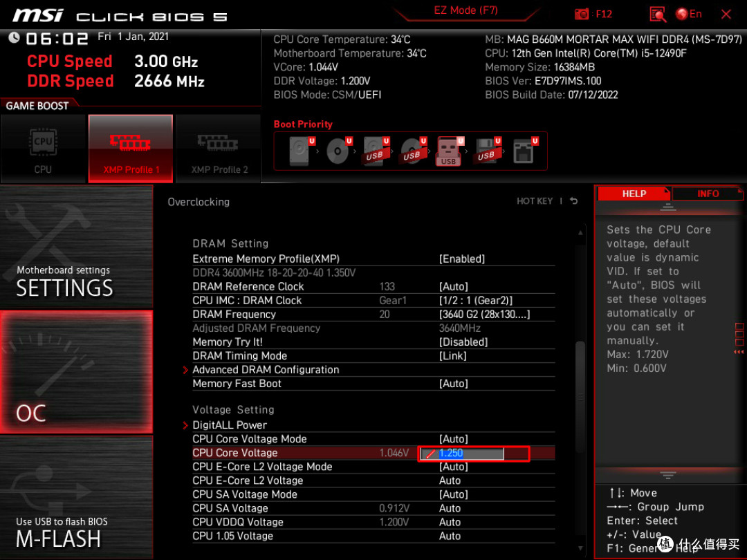This screenshot has height=560, width=747.
Task: Select CPU E-Core L2 Voltage Auto value
Action: tap(450, 480)
